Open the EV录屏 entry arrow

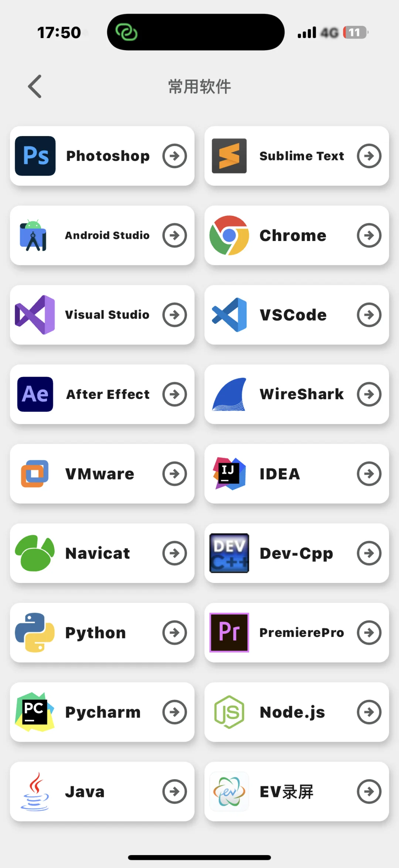(x=369, y=791)
